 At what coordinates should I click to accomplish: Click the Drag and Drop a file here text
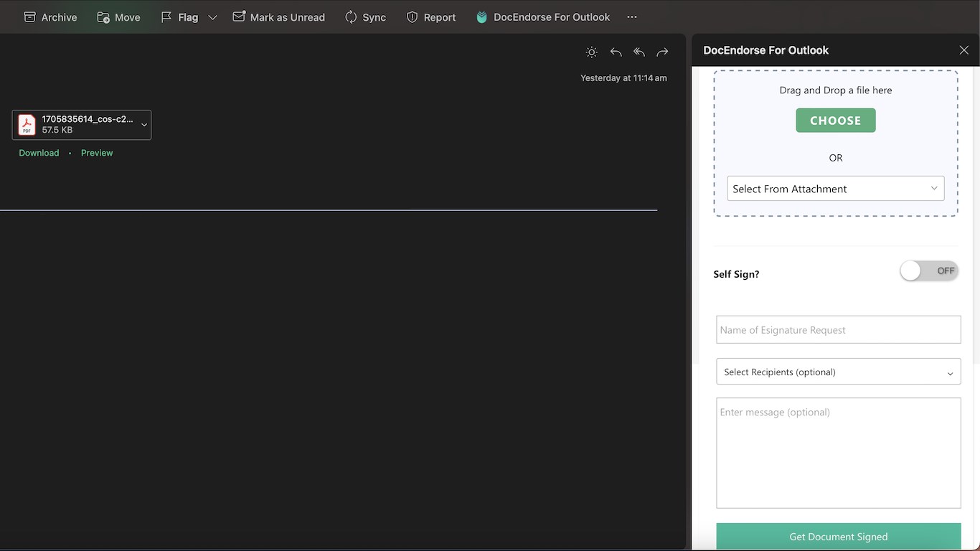tap(836, 90)
